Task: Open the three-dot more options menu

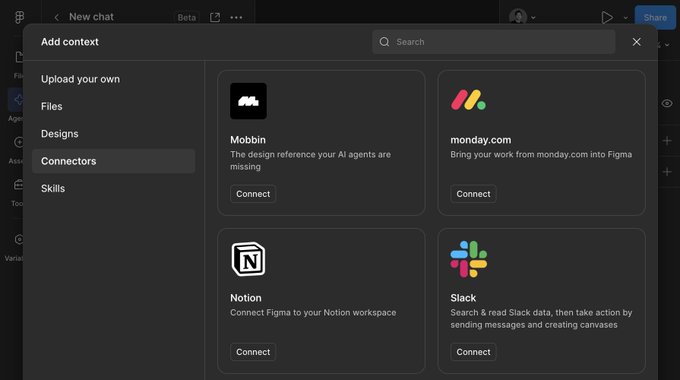Action: click(236, 17)
